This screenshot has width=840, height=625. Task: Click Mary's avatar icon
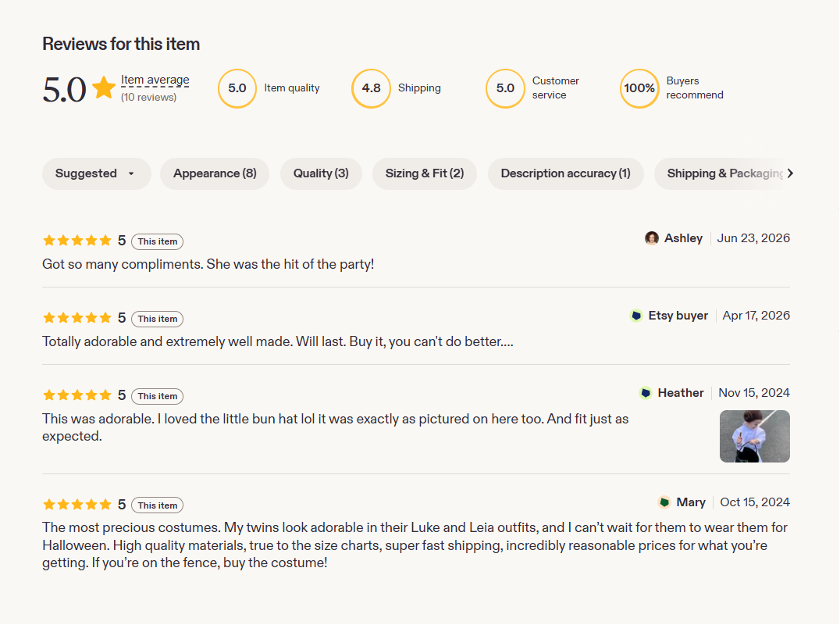tap(664, 502)
